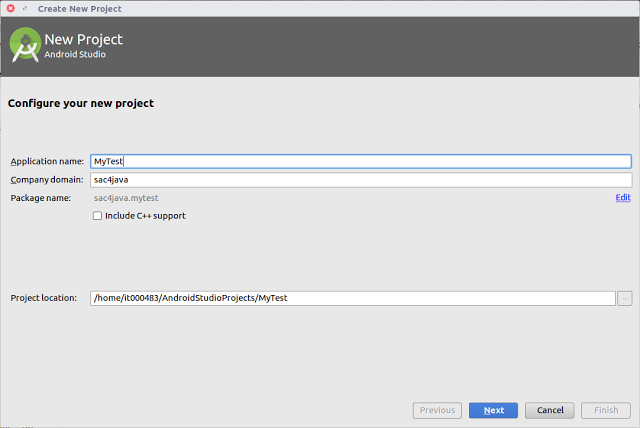Click Edit link for package name
The height and width of the screenshot is (428, 640).
623,197
